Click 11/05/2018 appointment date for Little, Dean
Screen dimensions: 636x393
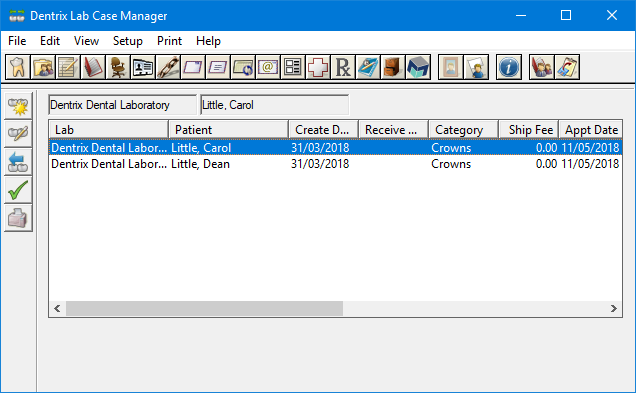pyautogui.click(x=590, y=164)
